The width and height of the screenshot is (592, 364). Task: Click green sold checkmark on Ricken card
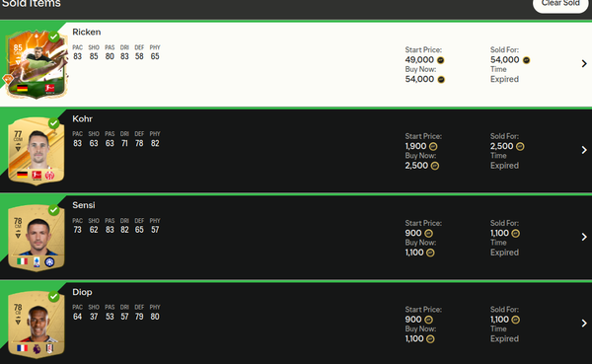click(x=54, y=37)
